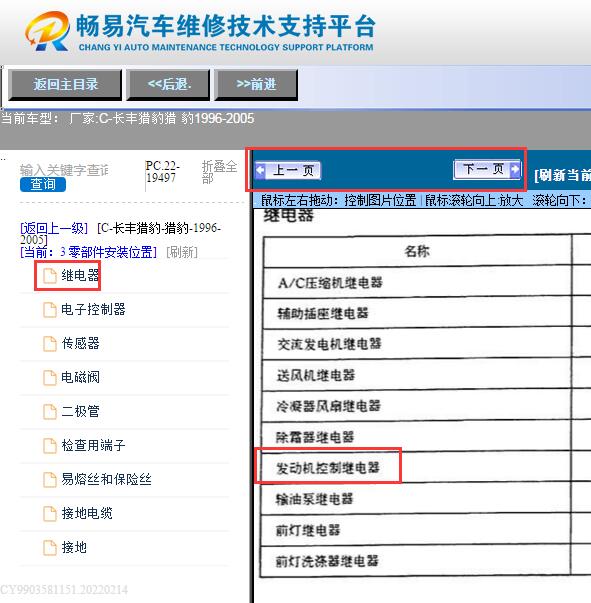Click the 送风机继电器 table row

click(x=417, y=375)
